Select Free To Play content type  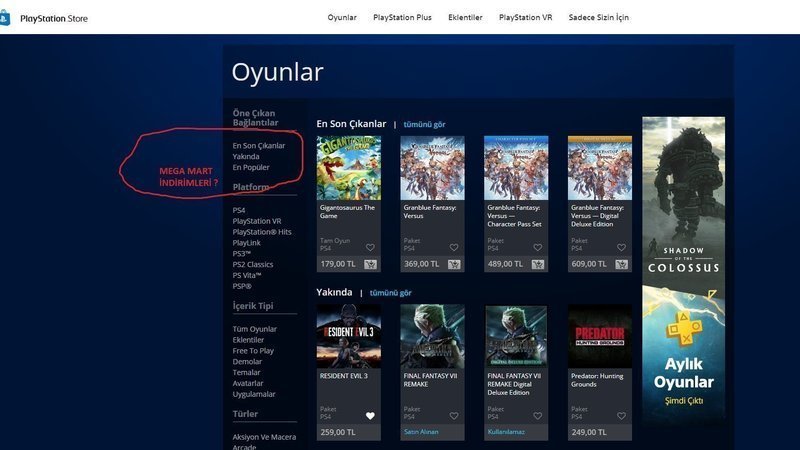pos(253,351)
